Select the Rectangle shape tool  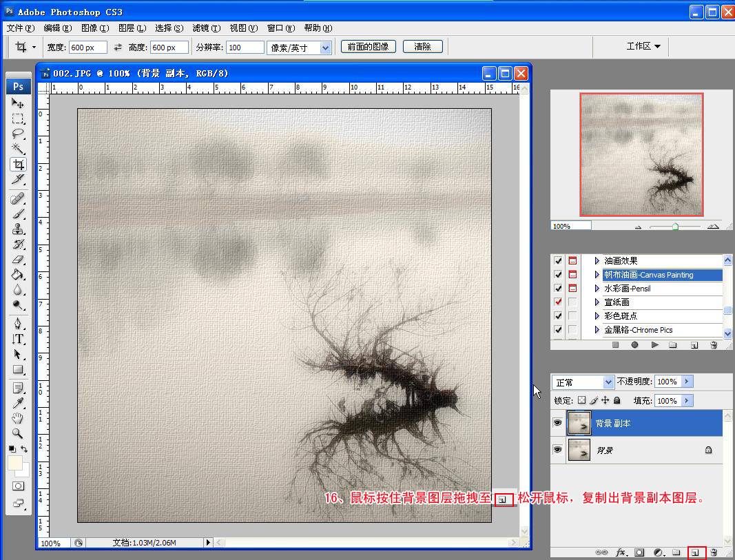point(18,369)
